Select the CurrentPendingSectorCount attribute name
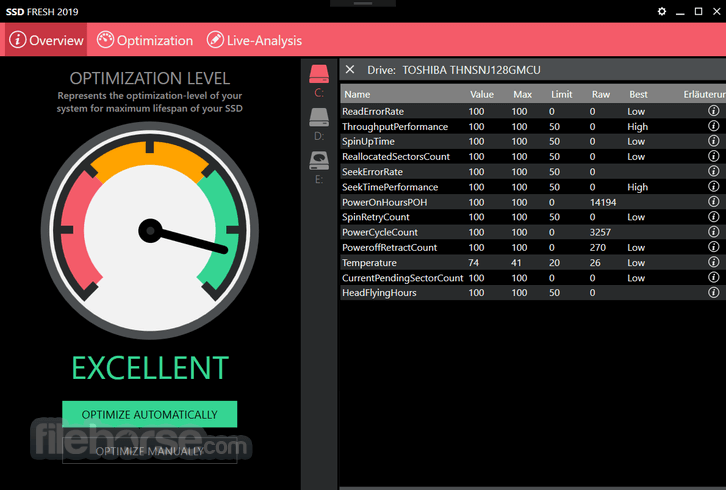Viewport: 726px width, 490px height. [x=402, y=278]
